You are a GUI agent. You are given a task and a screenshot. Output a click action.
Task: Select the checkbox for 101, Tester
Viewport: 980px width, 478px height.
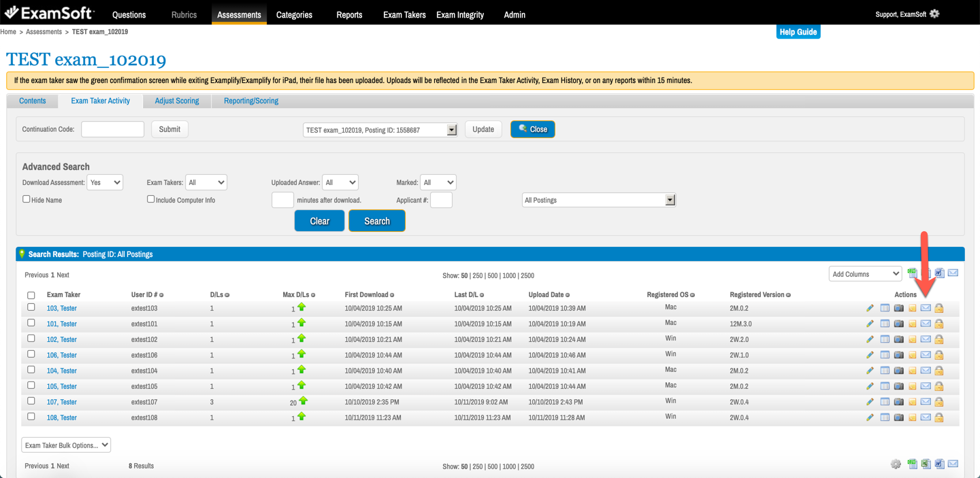click(x=31, y=323)
